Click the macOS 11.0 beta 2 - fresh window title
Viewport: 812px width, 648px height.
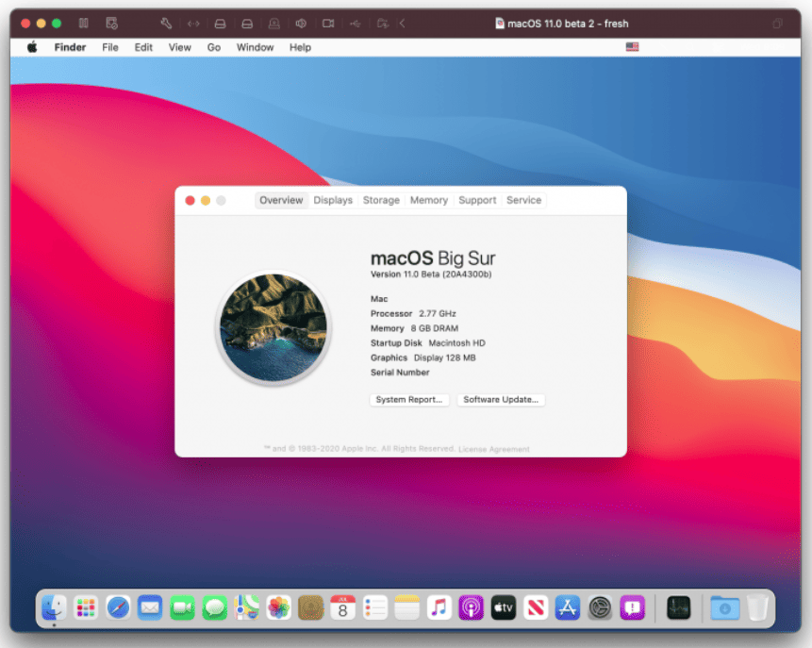coord(568,24)
